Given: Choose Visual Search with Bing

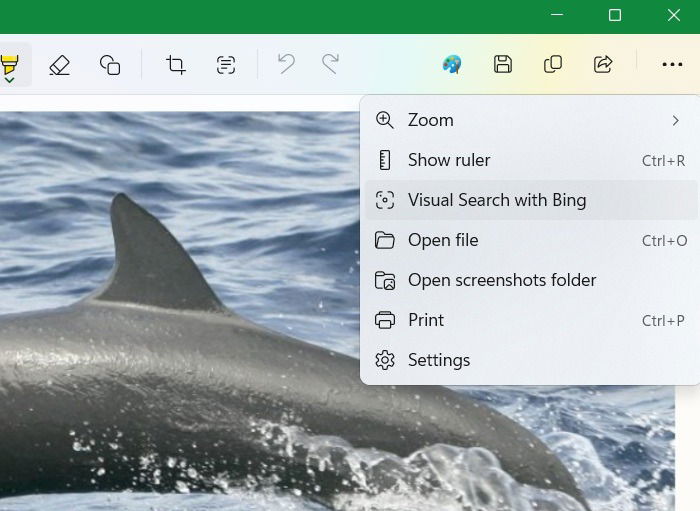Looking at the screenshot, I should [x=530, y=200].
